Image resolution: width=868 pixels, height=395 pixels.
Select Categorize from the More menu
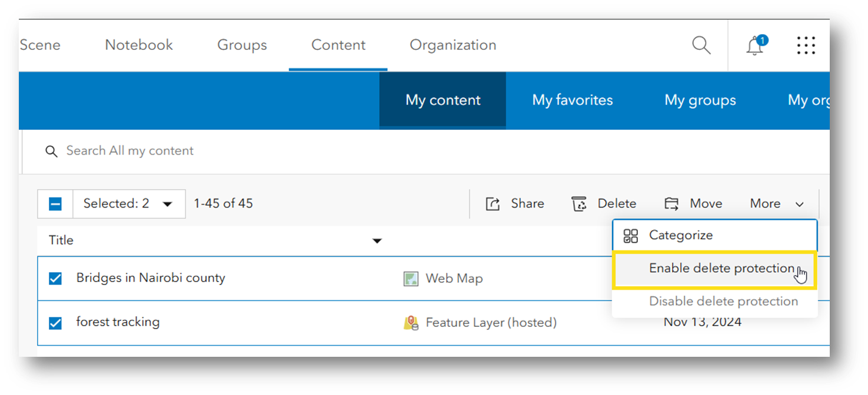(x=680, y=235)
